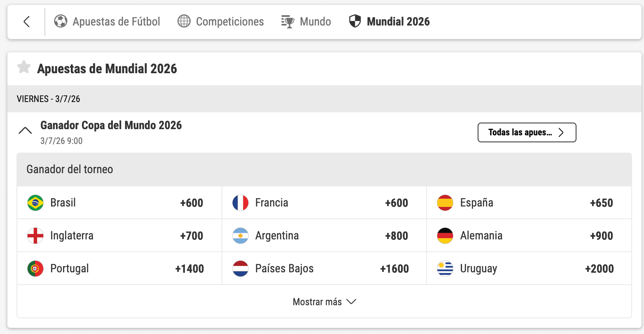644x334 pixels.
Task: Select the +1600 odds for Países Bajos
Action: (x=394, y=268)
